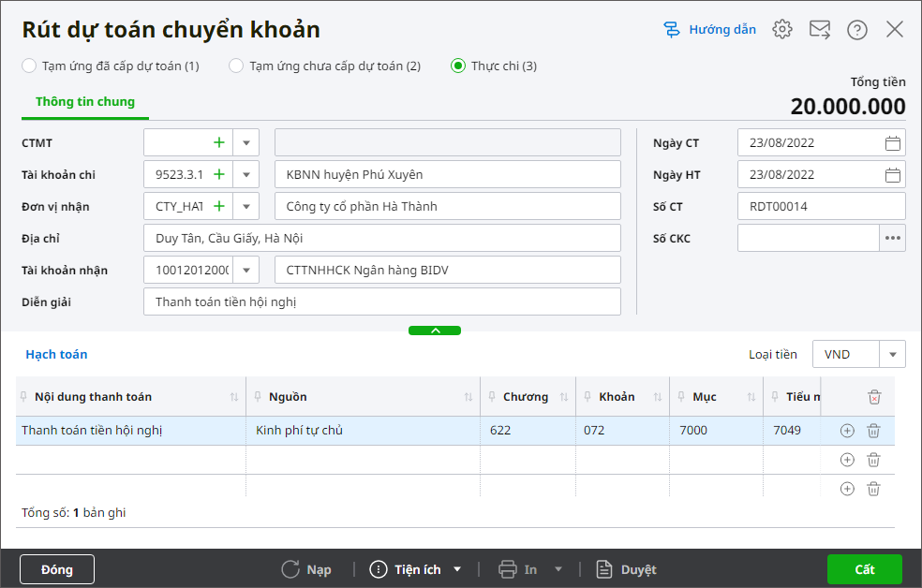Click the Hướng dẫn guide icon
Screen dimensions: 922x588
(672, 29)
